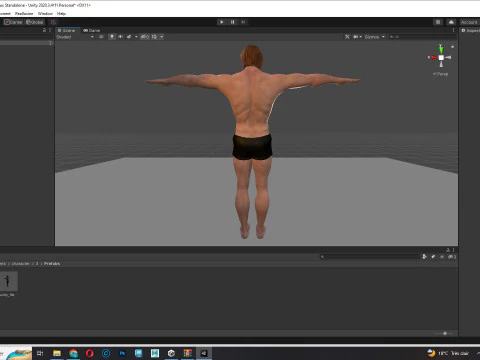480x360 pixels.
Task: Open Windows Task View from taskbar
Action: (40, 353)
